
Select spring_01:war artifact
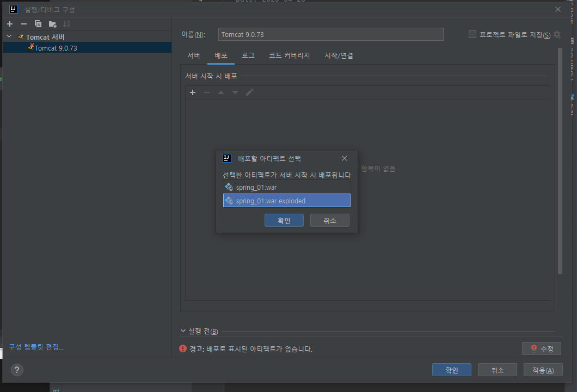(x=287, y=188)
